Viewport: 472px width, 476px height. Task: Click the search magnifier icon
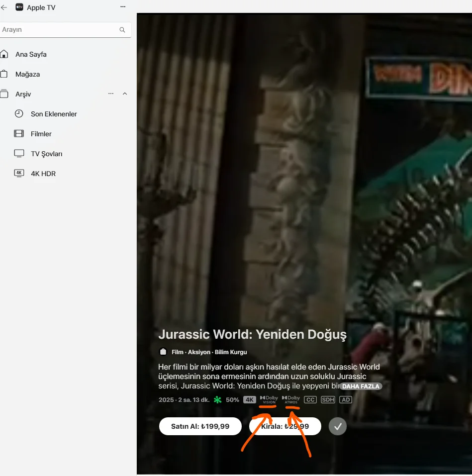pyautogui.click(x=122, y=30)
